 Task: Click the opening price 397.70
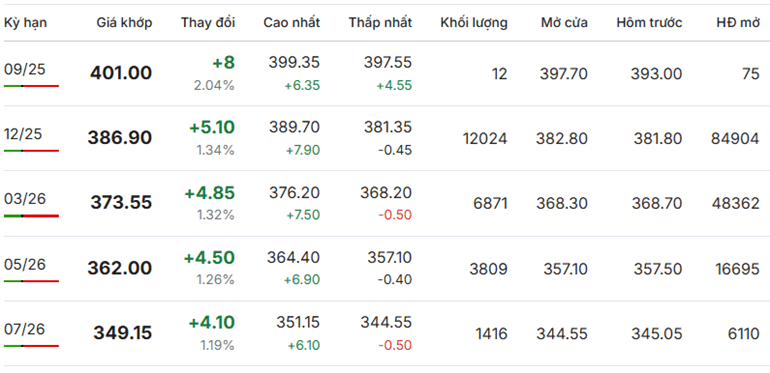pyautogui.click(x=564, y=74)
